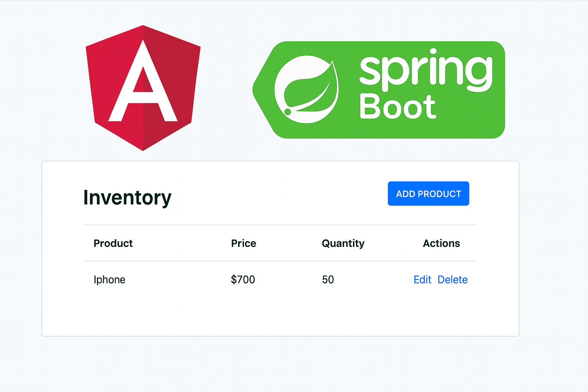Click the quantity value 50
The height and width of the screenshot is (392, 588).
coord(328,280)
